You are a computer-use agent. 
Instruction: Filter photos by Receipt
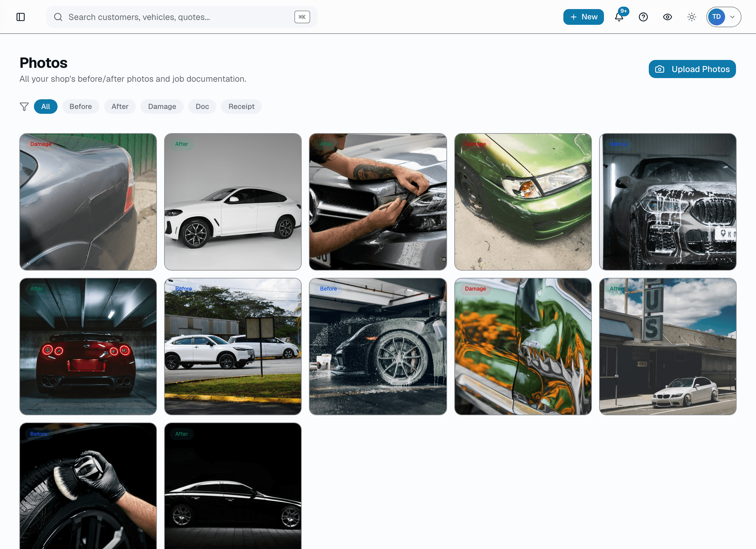click(x=241, y=107)
